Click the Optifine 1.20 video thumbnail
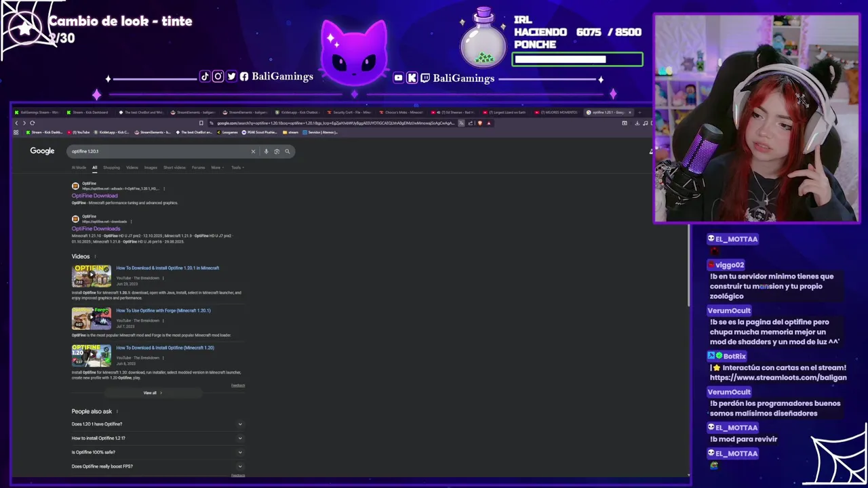The height and width of the screenshot is (488, 868). 92,356
